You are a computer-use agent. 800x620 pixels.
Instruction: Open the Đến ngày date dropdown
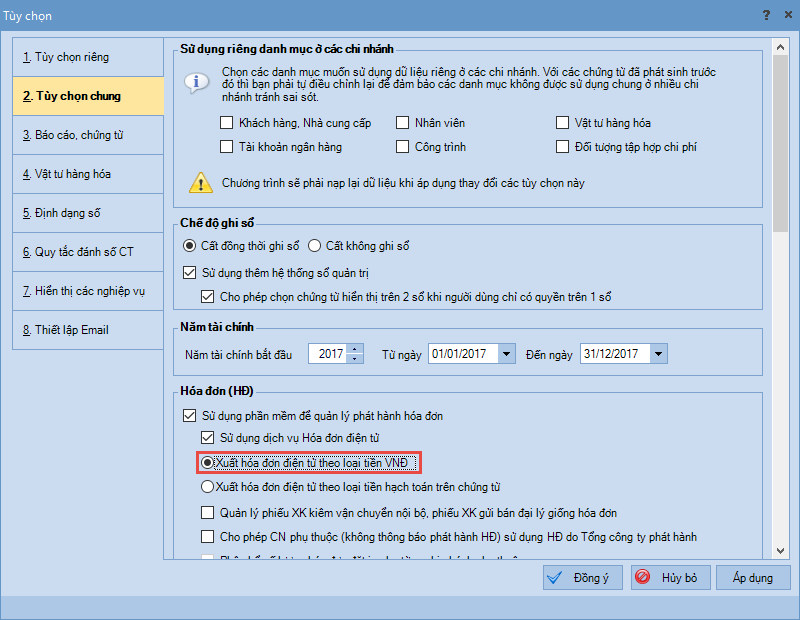click(x=657, y=354)
